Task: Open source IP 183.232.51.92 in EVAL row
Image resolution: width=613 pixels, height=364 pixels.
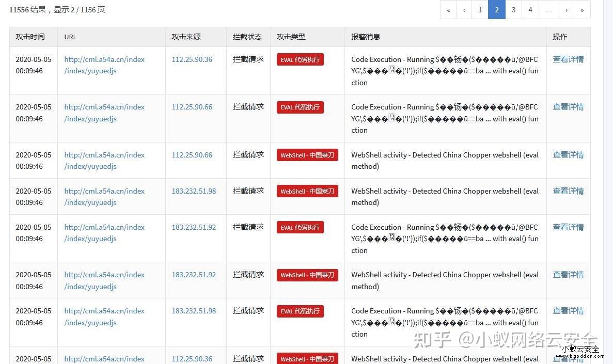Action: [x=194, y=227]
